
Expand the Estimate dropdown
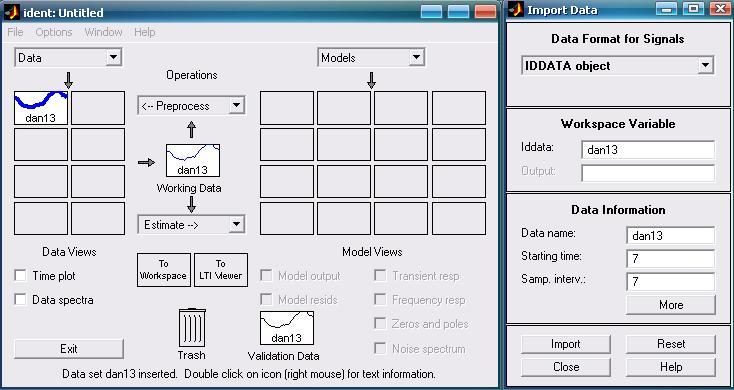[x=191, y=225]
